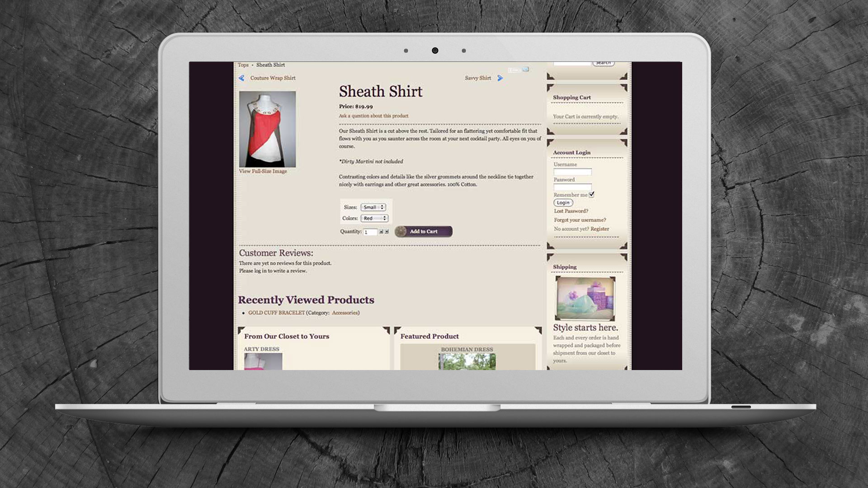This screenshot has width=868, height=488.
Task: Click the Login button
Action: pyautogui.click(x=563, y=203)
